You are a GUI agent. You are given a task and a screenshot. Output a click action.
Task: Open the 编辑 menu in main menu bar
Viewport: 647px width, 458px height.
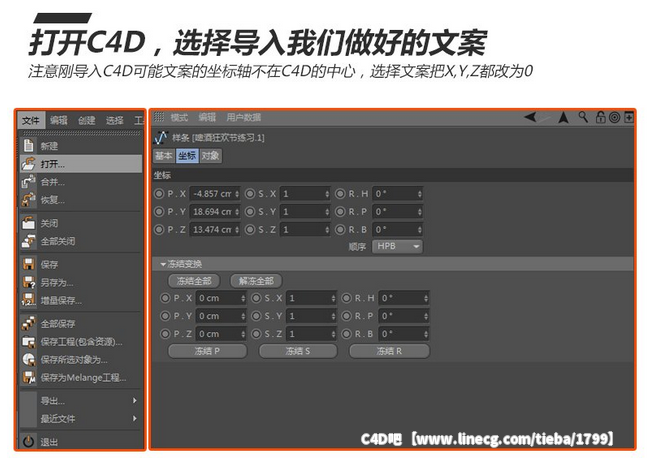[59, 120]
